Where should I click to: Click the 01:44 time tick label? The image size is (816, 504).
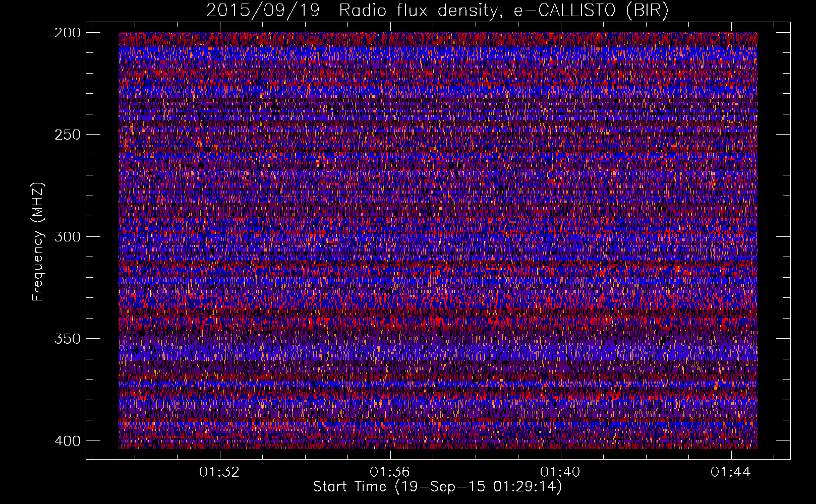coord(731,472)
